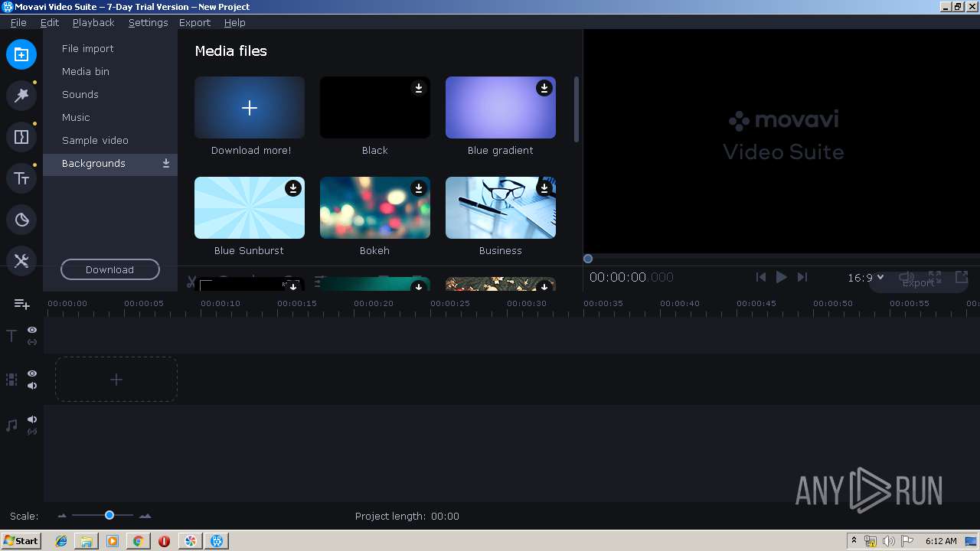Screen dimensions: 980x551
Task: Open the Edit menu
Action: click(50, 22)
